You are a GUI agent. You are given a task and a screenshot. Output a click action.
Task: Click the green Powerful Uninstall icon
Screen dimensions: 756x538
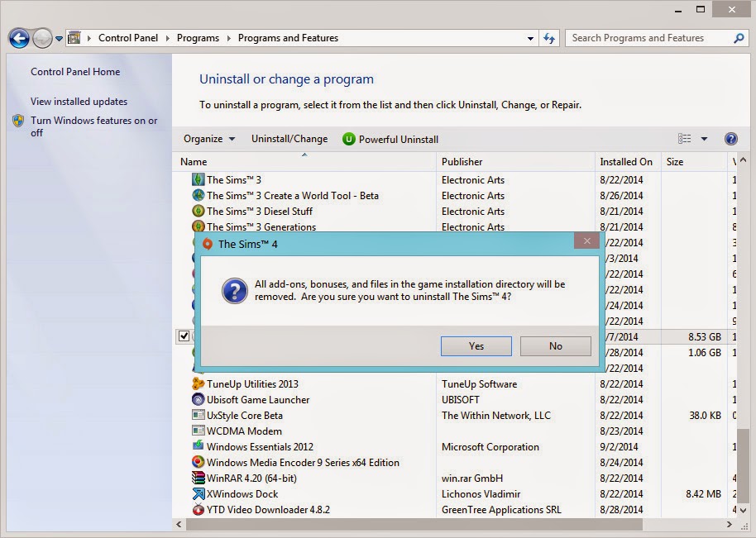pos(348,139)
